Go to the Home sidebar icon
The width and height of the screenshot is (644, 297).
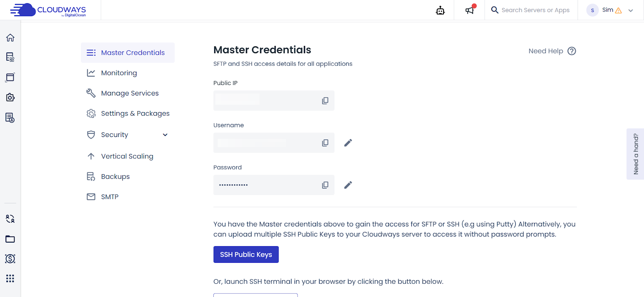point(10,37)
